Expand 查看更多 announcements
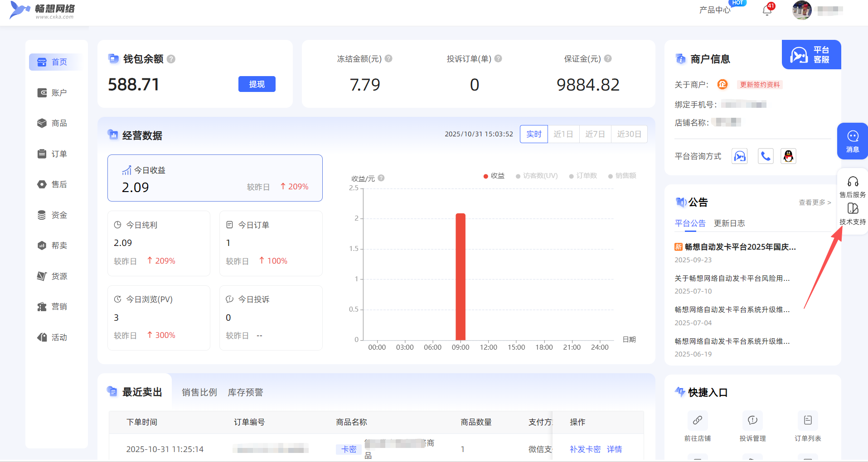The height and width of the screenshot is (462, 868). tap(815, 202)
